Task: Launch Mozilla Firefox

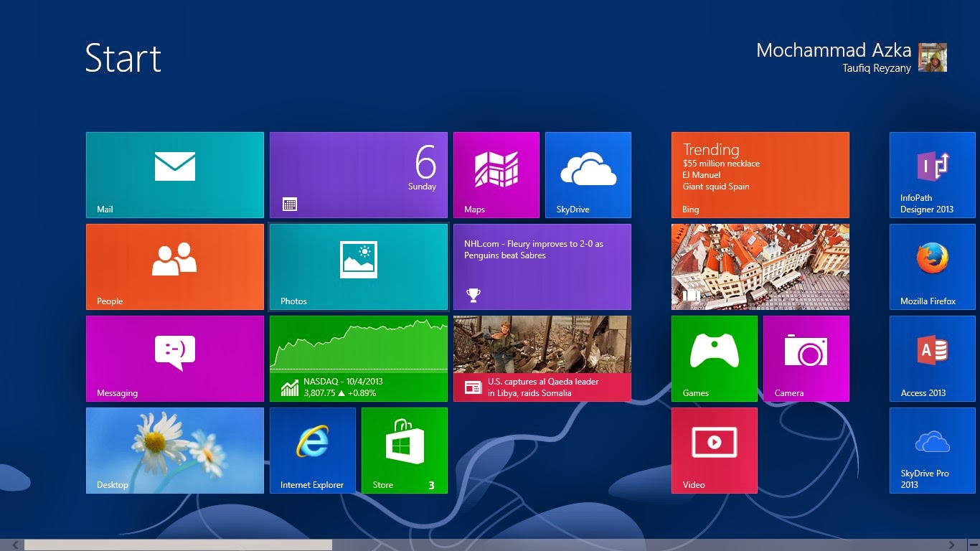Action: coord(933,267)
